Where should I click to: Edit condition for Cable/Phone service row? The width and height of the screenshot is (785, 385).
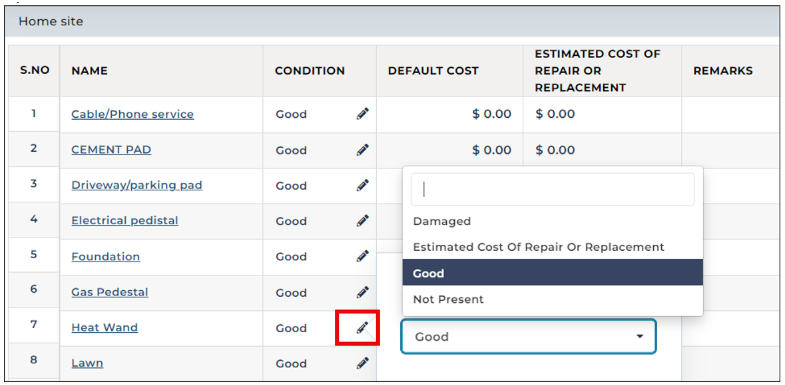362,114
